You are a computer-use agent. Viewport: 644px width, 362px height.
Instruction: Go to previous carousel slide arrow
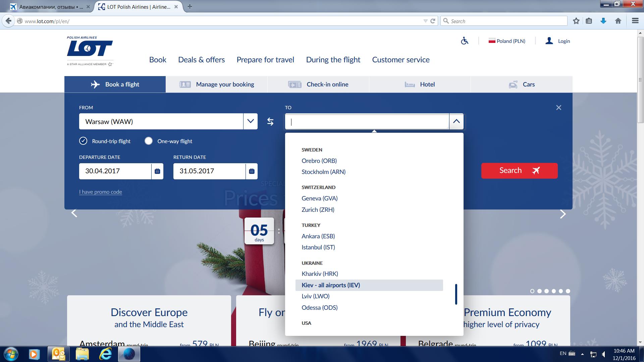74,213
